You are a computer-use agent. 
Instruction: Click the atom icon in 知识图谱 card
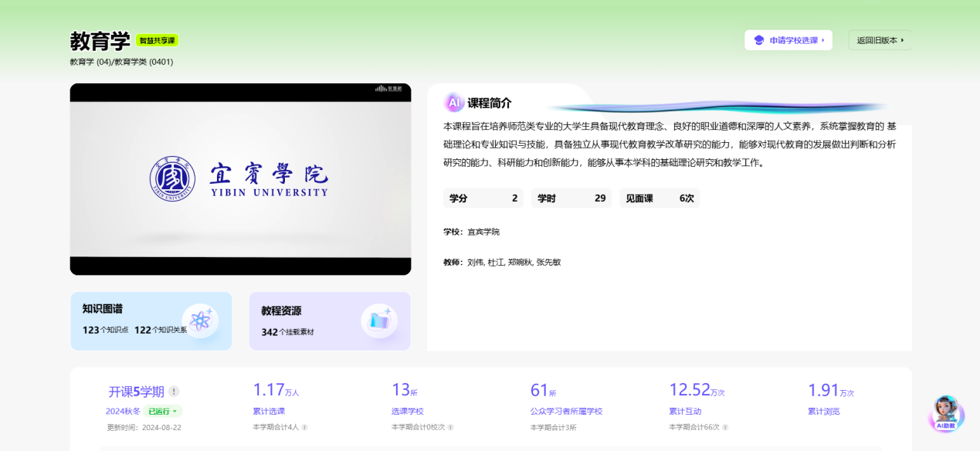(201, 320)
